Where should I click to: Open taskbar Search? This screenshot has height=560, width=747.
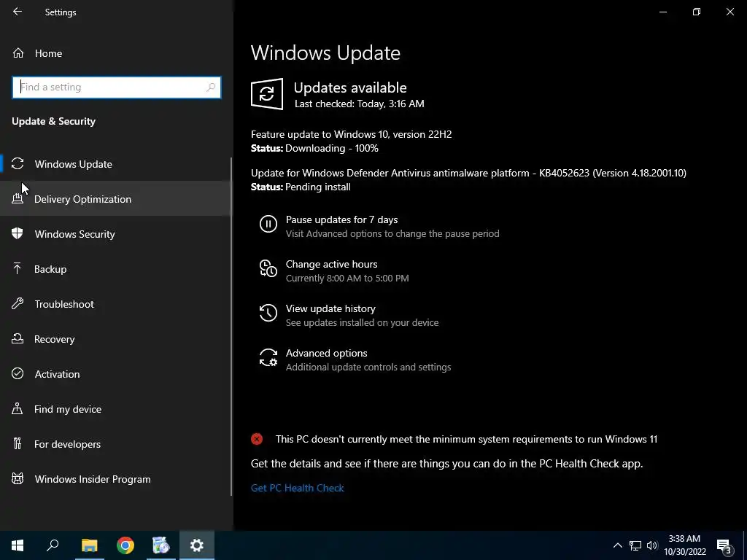pos(53,545)
